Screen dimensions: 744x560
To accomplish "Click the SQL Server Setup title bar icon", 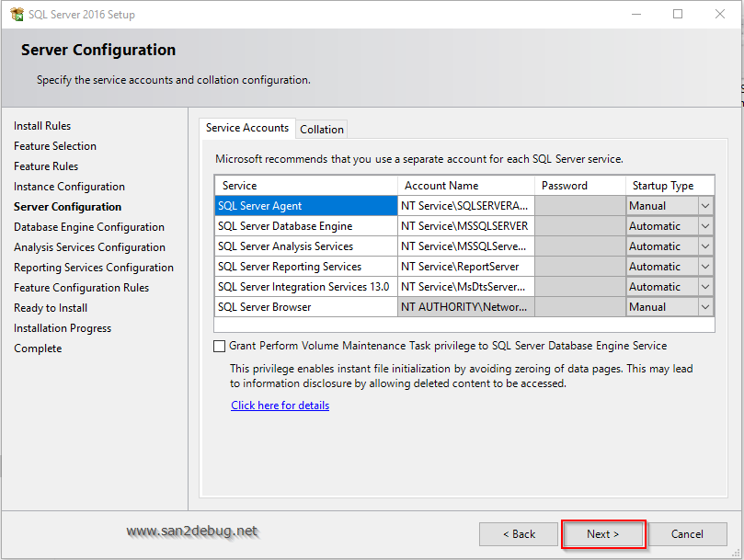I will click(17, 15).
